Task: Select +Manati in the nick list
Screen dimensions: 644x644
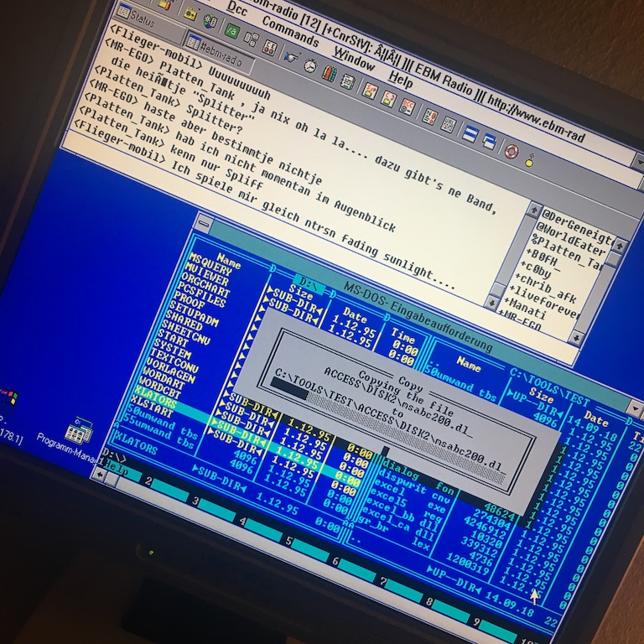Action: pyautogui.click(x=525, y=307)
